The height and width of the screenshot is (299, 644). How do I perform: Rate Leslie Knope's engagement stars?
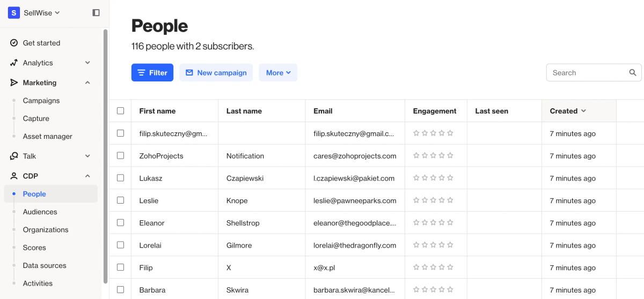coord(433,200)
